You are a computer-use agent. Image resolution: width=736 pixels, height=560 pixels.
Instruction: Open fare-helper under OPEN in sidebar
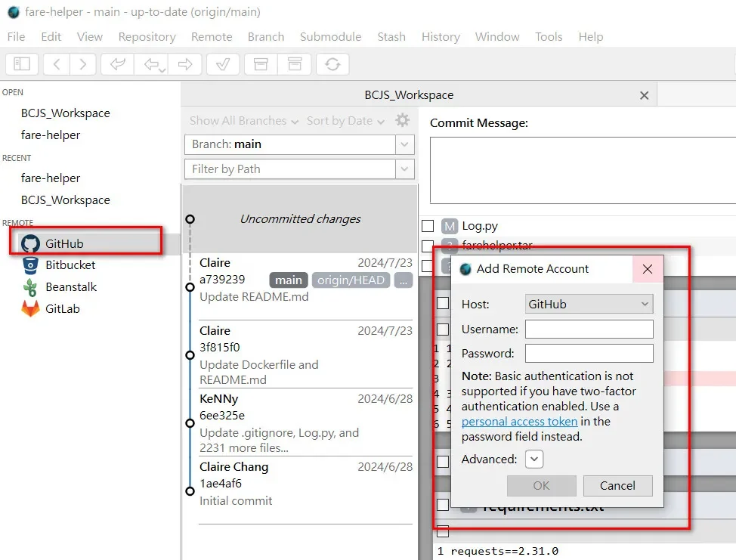coord(50,135)
